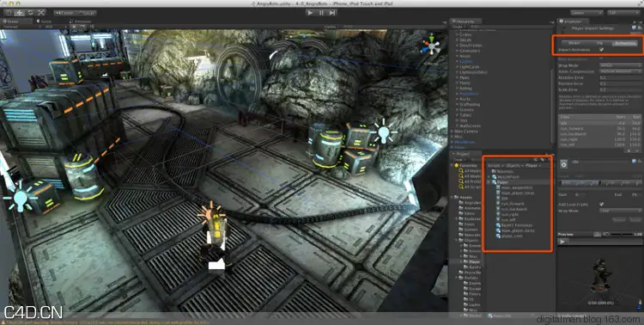Open the Animations import tab
This screenshot has height=325, width=644.
pos(625,43)
